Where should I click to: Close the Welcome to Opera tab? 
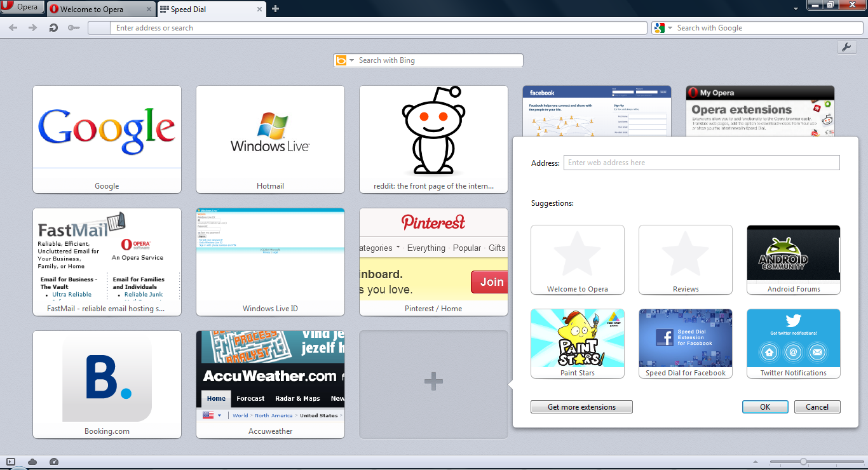click(149, 10)
